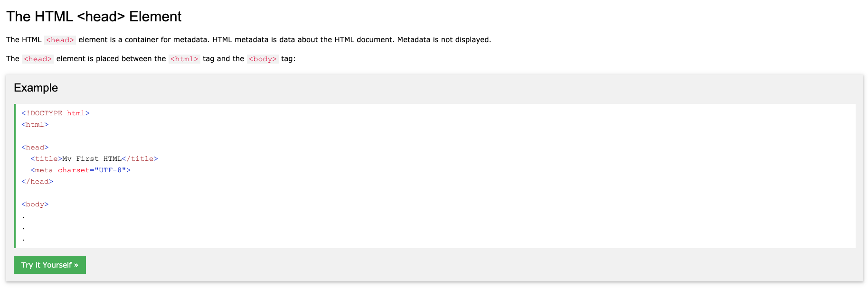Click the <body> tag in the code example
The width and height of the screenshot is (868, 288).
tap(35, 204)
